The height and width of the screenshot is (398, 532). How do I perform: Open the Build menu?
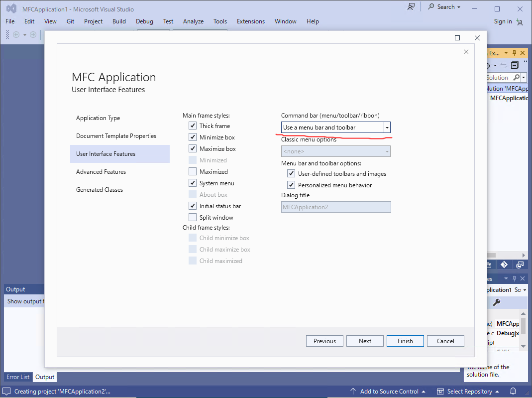119,21
